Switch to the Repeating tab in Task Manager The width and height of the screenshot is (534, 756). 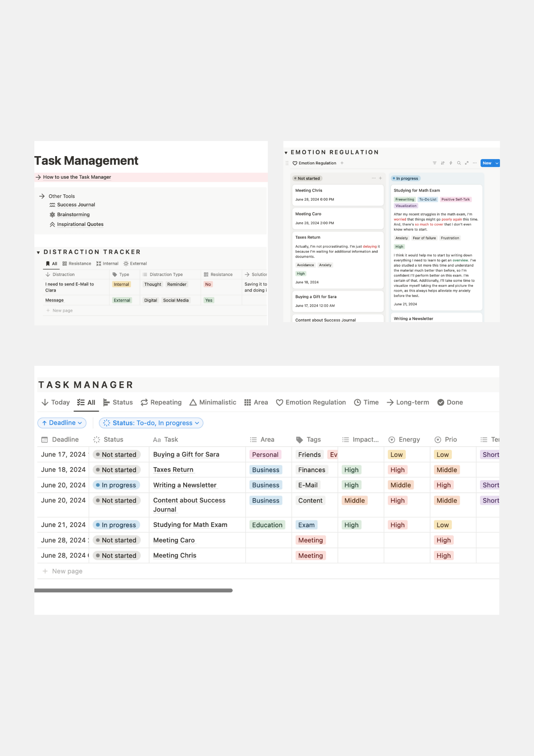click(161, 403)
